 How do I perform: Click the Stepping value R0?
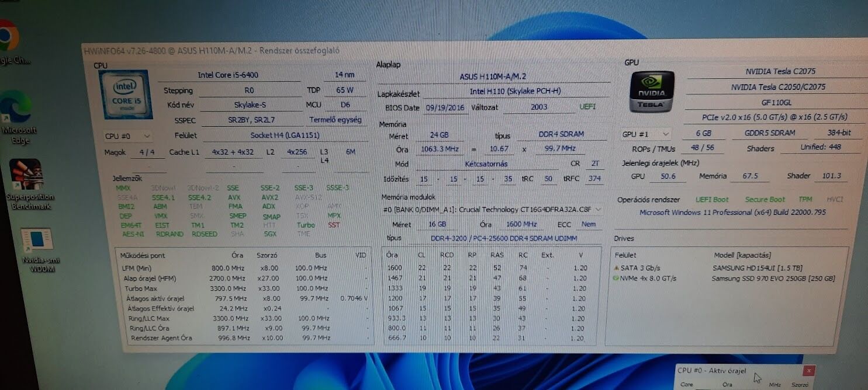click(249, 91)
